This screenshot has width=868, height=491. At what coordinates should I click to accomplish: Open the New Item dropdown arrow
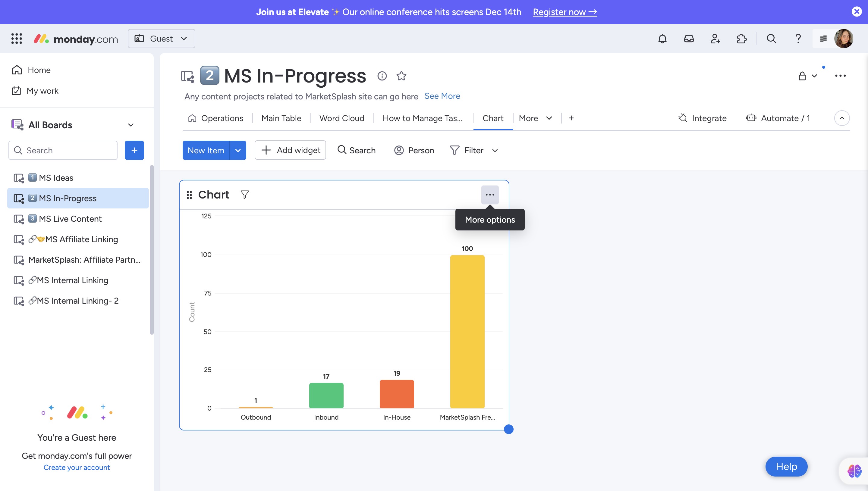pyautogui.click(x=238, y=150)
